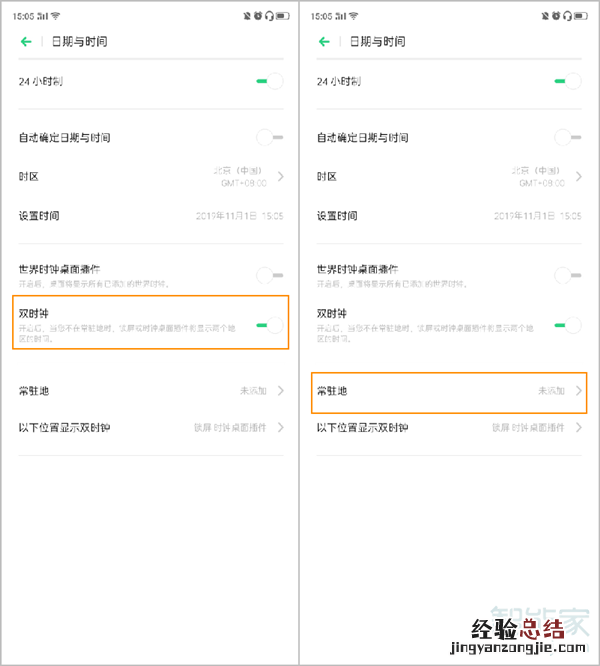Image resolution: width=600 pixels, height=666 pixels.
Task: Open 常驻地 chevron in right screen
Action: [x=578, y=391]
